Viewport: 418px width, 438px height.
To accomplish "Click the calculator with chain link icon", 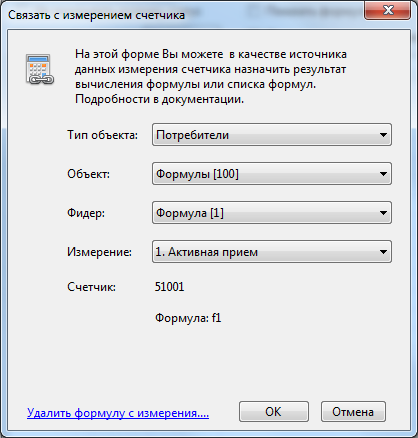I will [40, 69].
